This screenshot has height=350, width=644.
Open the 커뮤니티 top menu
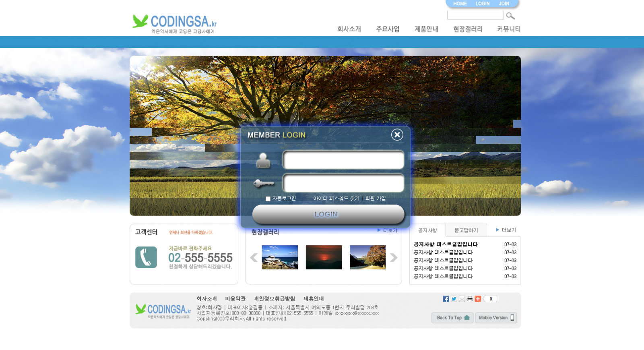[509, 29]
